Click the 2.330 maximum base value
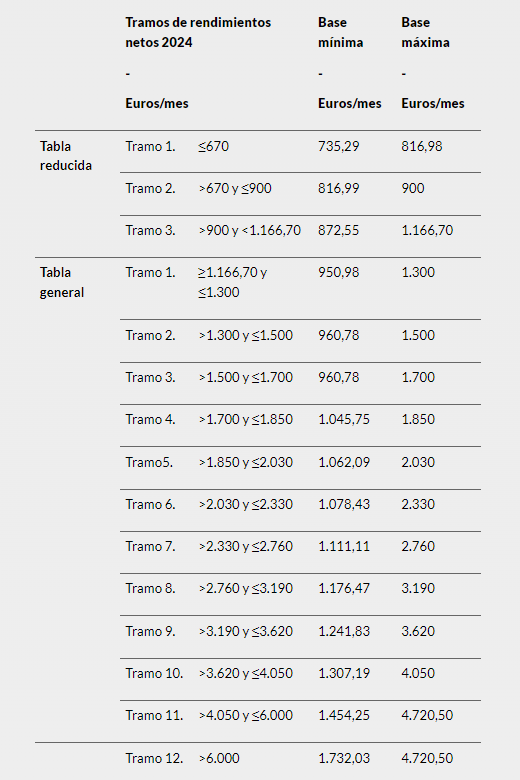Screen dimensions: 520x780 pyautogui.click(x=418, y=504)
